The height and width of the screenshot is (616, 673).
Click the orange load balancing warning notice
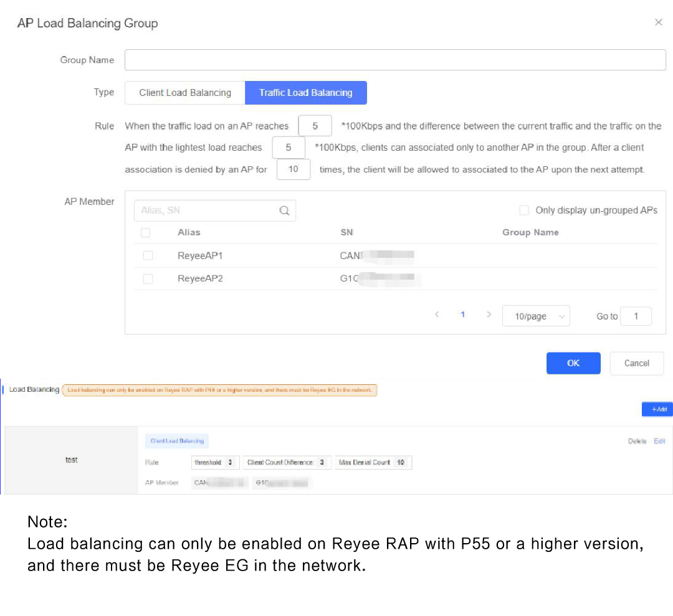pyautogui.click(x=219, y=390)
